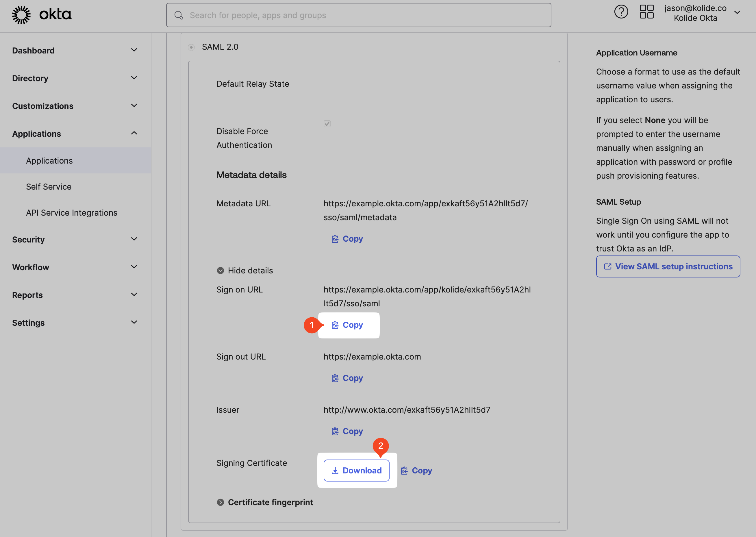The width and height of the screenshot is (756, 537).
Task: Click the https://example.okta.com sign out value
Action: tap(372, 357)
